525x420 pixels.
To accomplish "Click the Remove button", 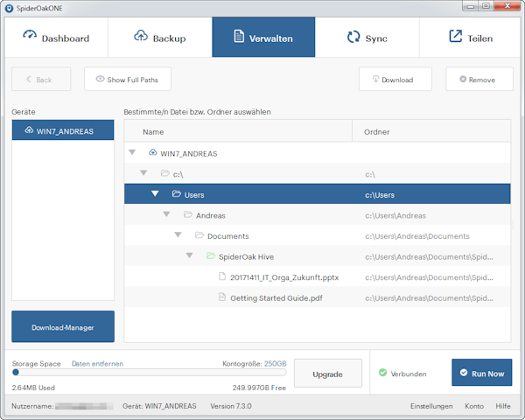I will tap(479, 79).
